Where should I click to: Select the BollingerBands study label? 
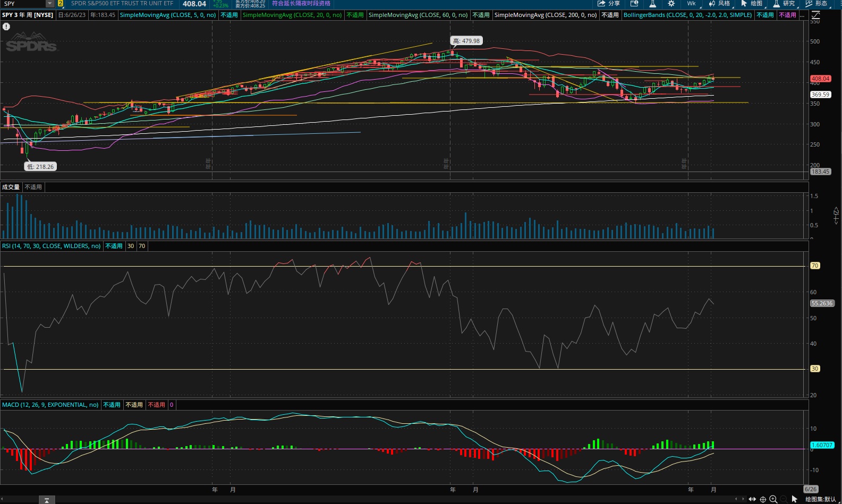point(687,15)
